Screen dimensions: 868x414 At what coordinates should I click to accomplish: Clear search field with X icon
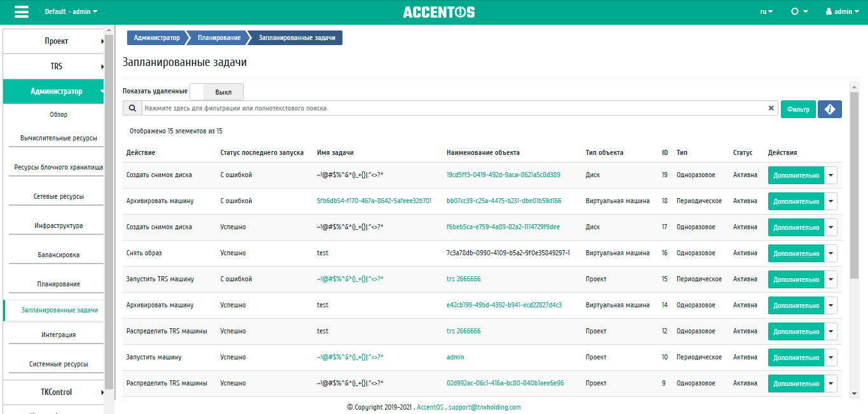coord(771,109)
